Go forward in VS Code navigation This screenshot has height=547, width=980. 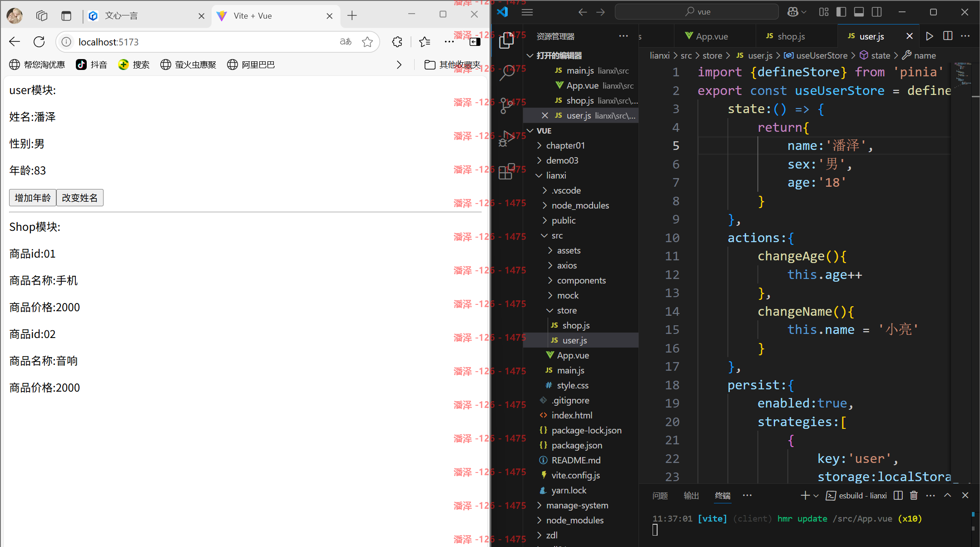tap(600, 12)
